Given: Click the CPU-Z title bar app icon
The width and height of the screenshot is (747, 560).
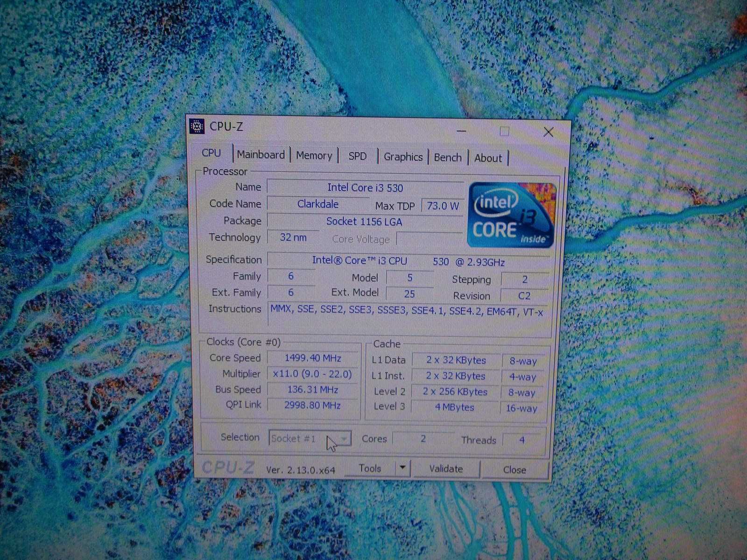Looking at the screenshot, I should 197,126.
